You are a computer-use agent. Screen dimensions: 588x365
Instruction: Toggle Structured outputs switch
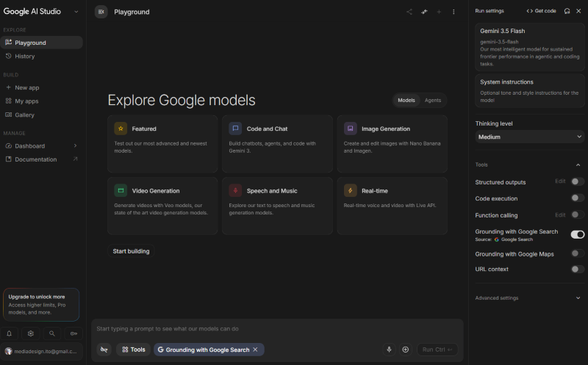[578, 181]
